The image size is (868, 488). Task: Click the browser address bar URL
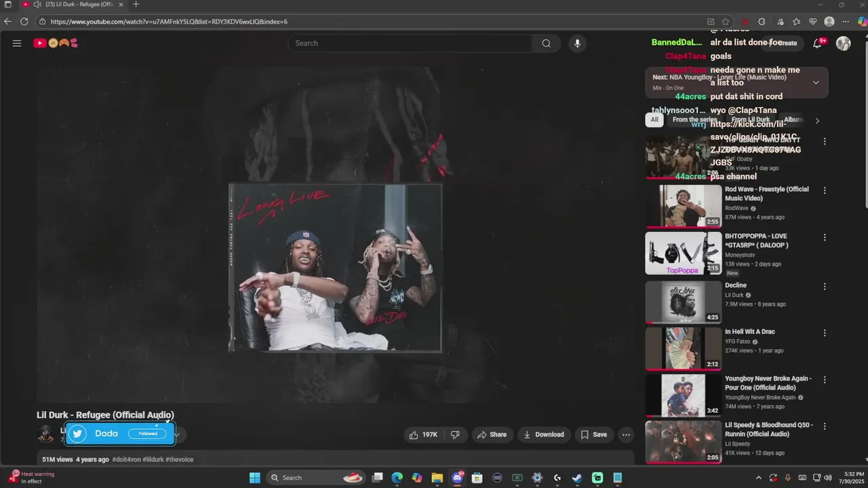[x=169, y=22]
